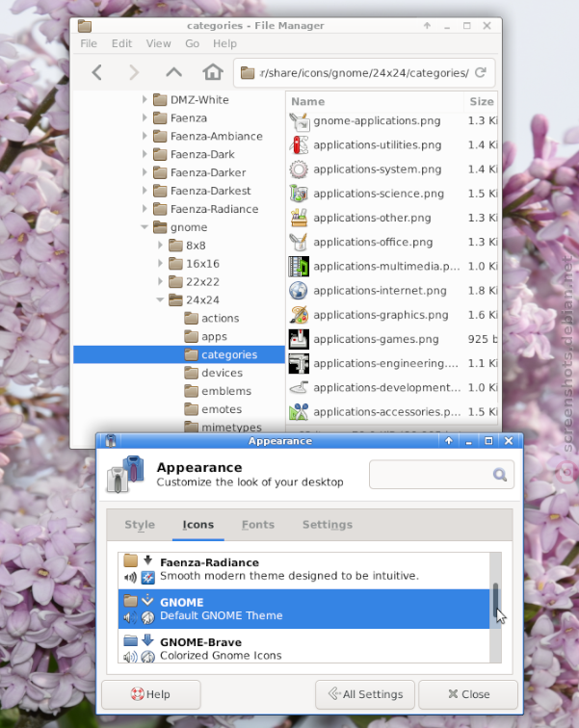Select the applications-office.png icon

click(299, 242)
